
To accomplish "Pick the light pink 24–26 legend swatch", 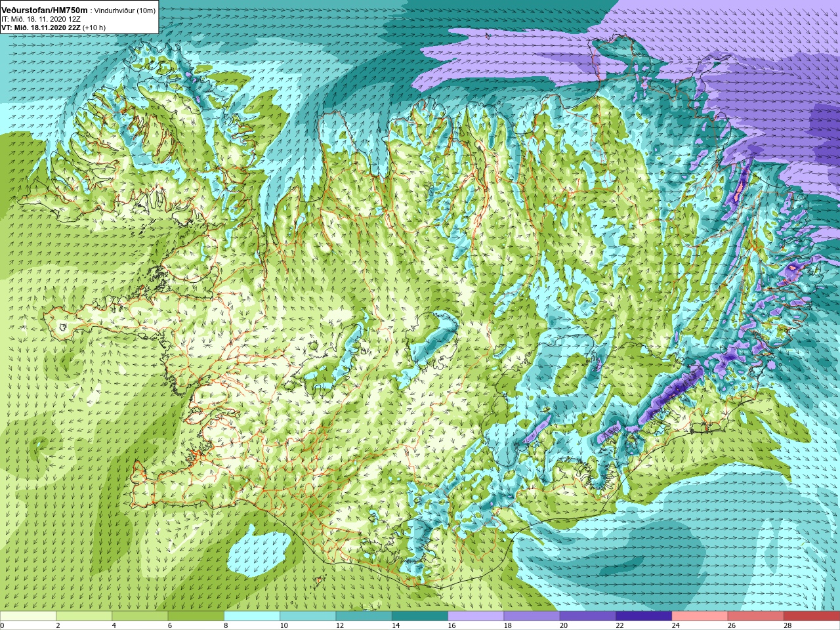I will [x=700, y=616].
